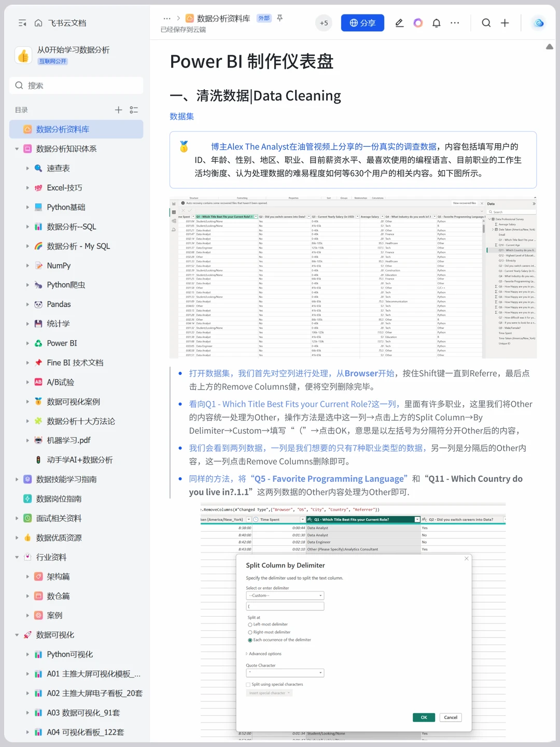
Task: Open the 数据集 link under the heading
Action: [182, 117]
